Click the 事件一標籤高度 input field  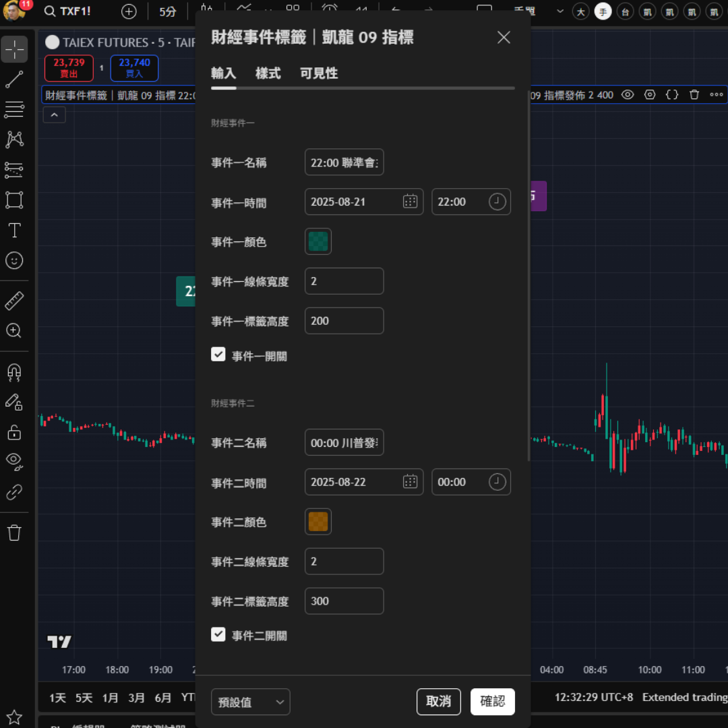tap(344, 321)
